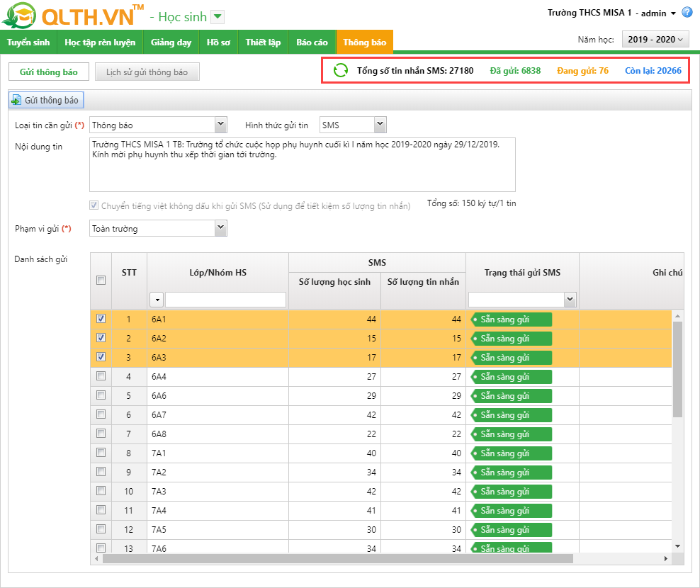Expand the Loại tin cần gửi dropdown
Viewport: 700px width, 588px height.
220,125
